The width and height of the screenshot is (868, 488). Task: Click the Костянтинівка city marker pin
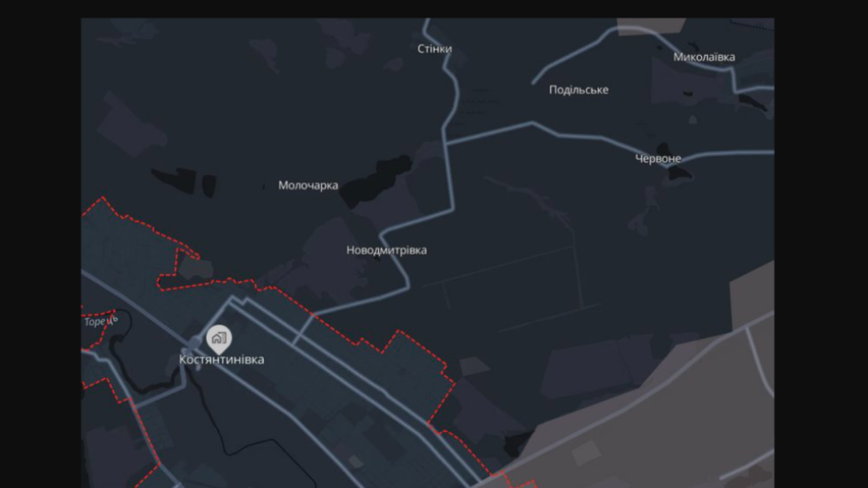coord(220,339)
